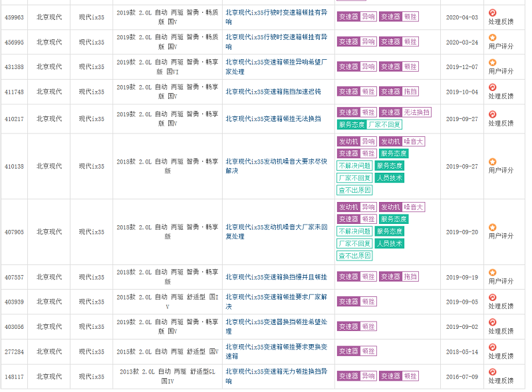Click the 处理反馈 icon for complaint 411743
Viewport: 532px width, 392px height.
point(492,87)
